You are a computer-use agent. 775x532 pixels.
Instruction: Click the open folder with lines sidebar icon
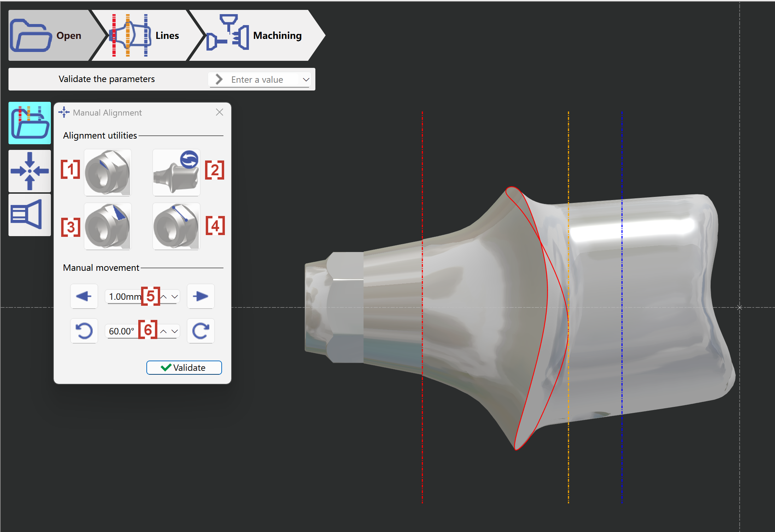click(x=30, y=123)
